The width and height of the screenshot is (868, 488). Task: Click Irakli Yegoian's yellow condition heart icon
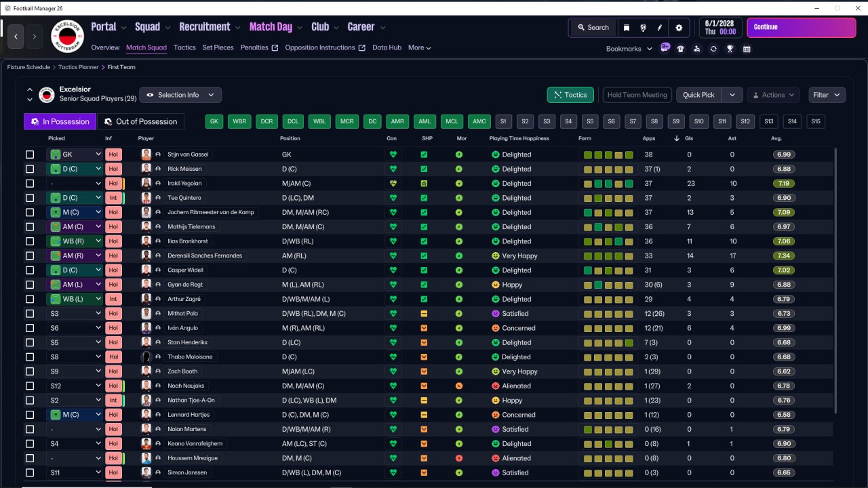pyautogui.click(x=392, y=184)
